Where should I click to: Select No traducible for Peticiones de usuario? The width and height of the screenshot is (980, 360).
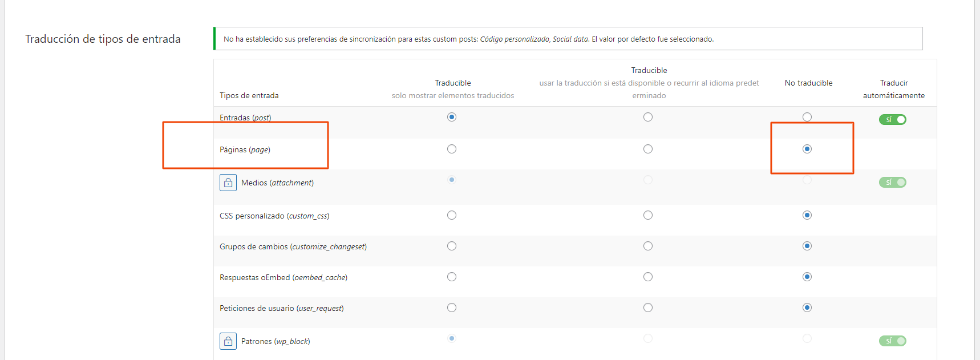click(x=807, y=308)
